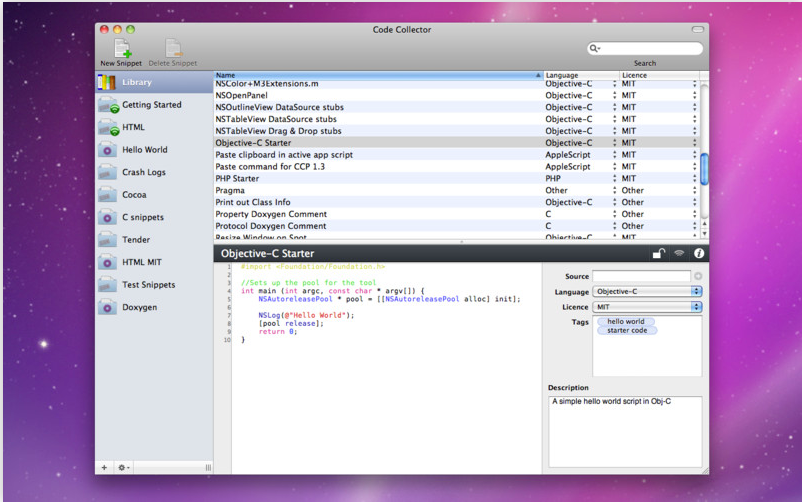Image resolution: width=802 pixels, height=502 pixels.
Task: Open the Doxygen smart group
Action: [x=154, y=307]
